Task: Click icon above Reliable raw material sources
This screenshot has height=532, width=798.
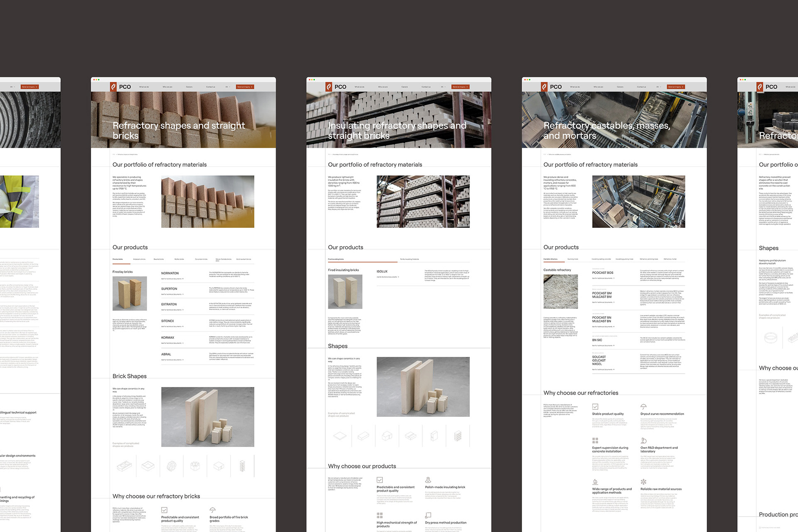Action: tap(643, 482)
